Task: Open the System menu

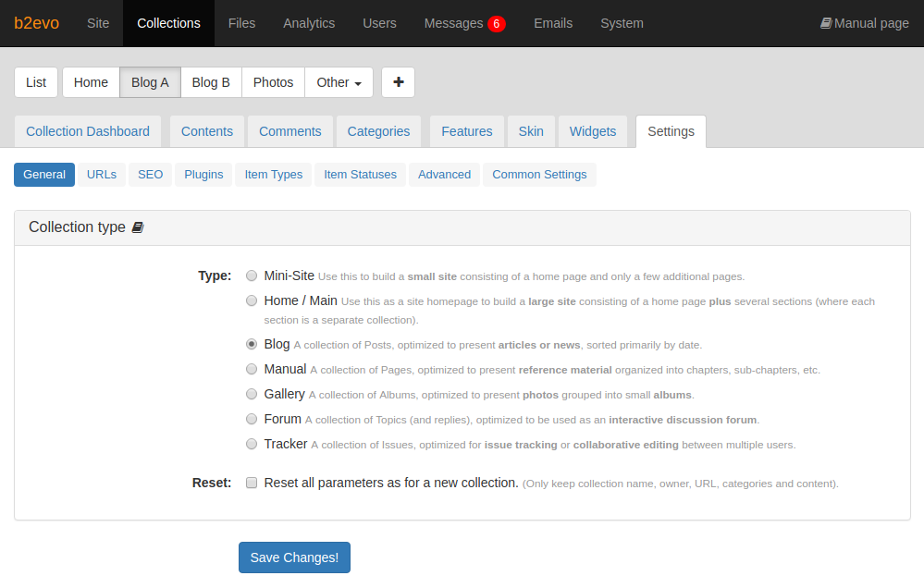Action: tap(622, 23)
